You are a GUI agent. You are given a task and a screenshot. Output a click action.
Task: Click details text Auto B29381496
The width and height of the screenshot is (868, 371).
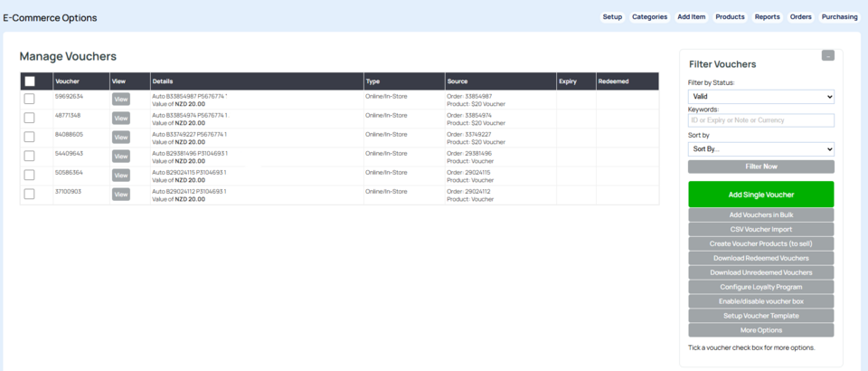174,153
